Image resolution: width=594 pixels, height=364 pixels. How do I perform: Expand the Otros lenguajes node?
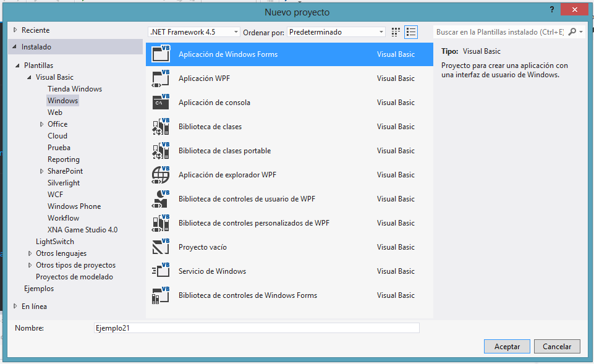[30, 253]
